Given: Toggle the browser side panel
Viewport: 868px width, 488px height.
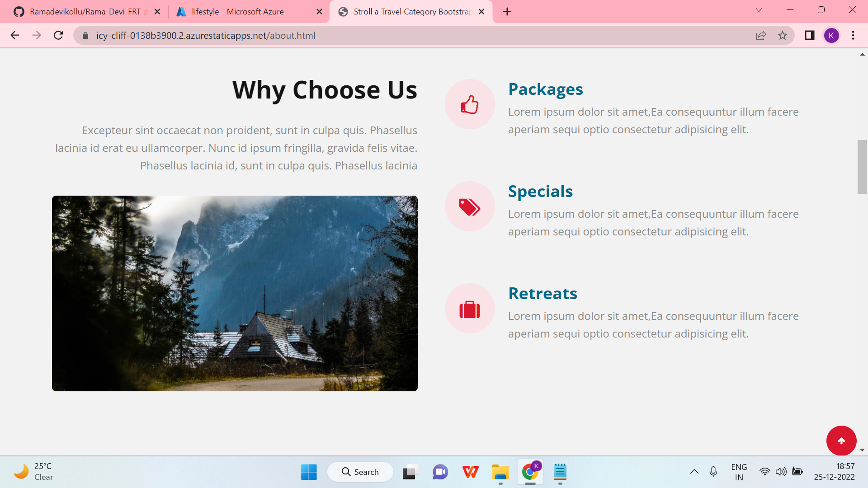Looking at the screenshot, I should tap(809, 35).
